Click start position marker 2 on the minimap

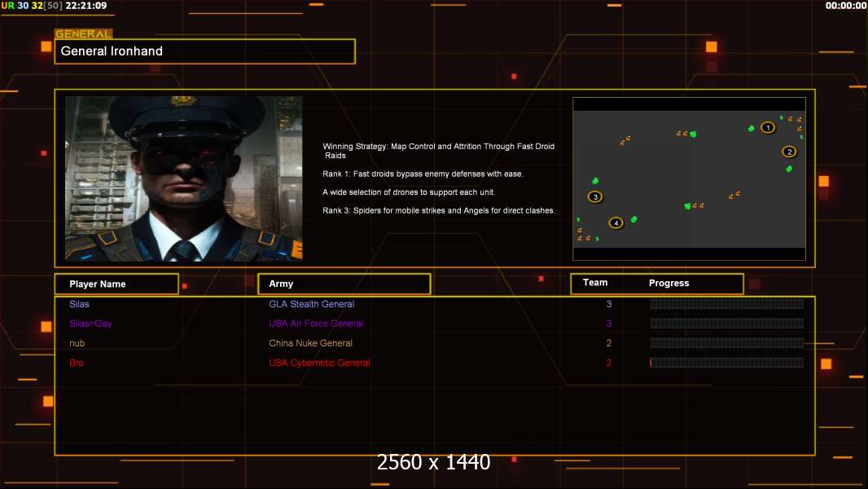(x=789, y=152)
